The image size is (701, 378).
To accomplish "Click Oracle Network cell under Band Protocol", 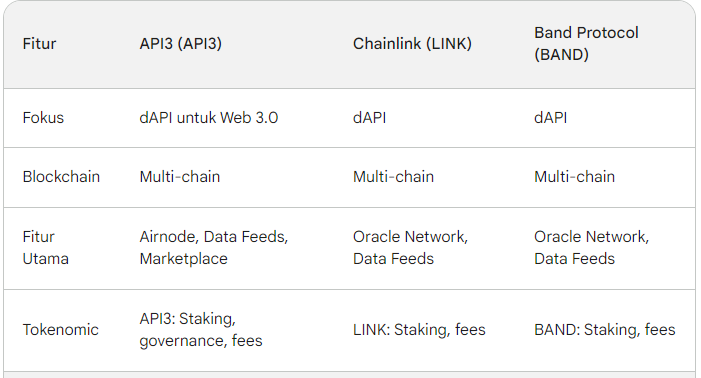I will (591, 248).
